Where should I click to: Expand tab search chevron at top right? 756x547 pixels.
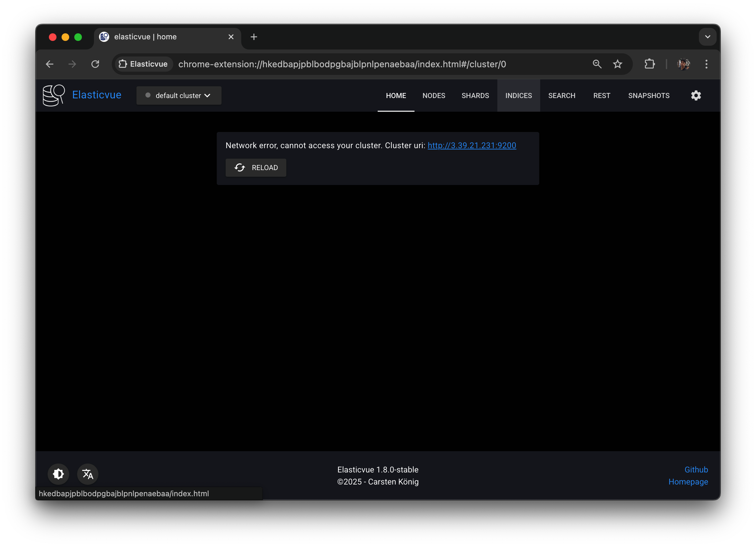(x=707, y=37)
